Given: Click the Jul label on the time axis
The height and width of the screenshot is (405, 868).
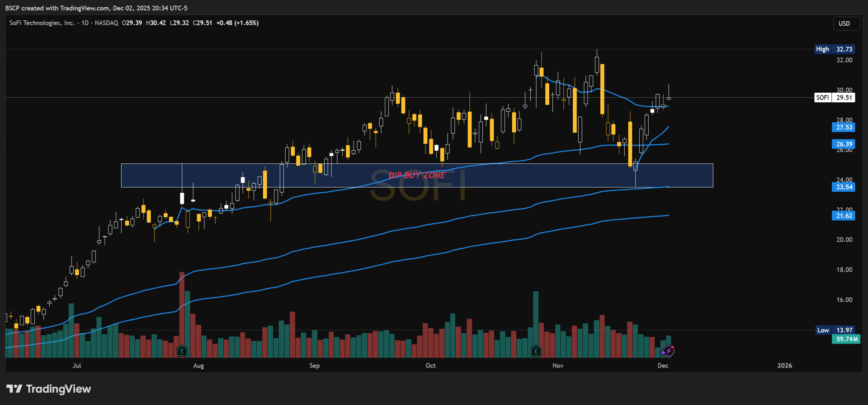Looking at the screenshot, I should click(x=77, y=366).
